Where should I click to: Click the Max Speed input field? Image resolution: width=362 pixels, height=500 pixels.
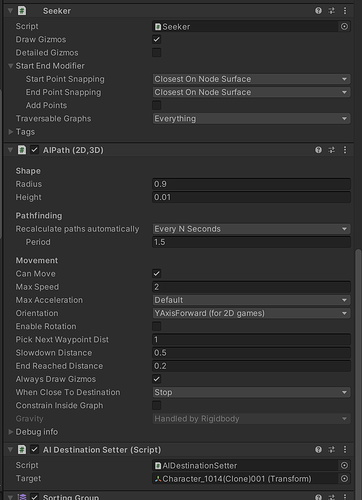coord(251,287)
